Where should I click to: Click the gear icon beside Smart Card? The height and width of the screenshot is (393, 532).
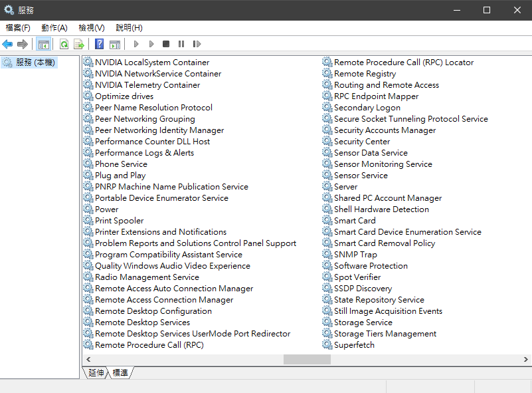coord(327,221)
